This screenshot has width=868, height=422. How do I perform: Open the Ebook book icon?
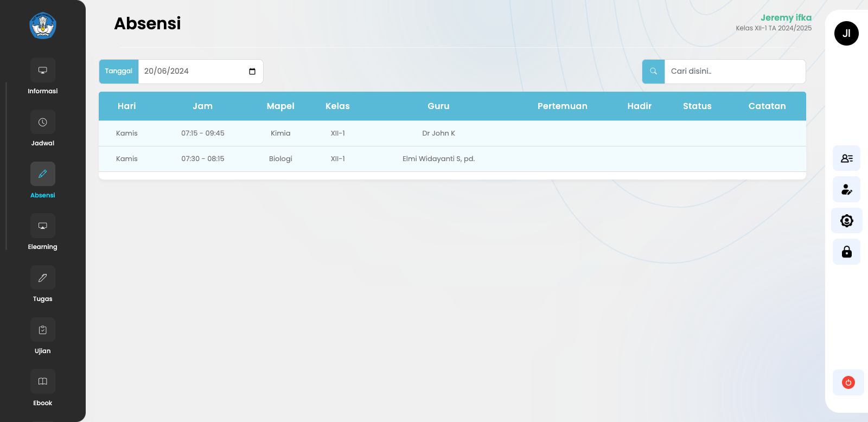[43, 381]
